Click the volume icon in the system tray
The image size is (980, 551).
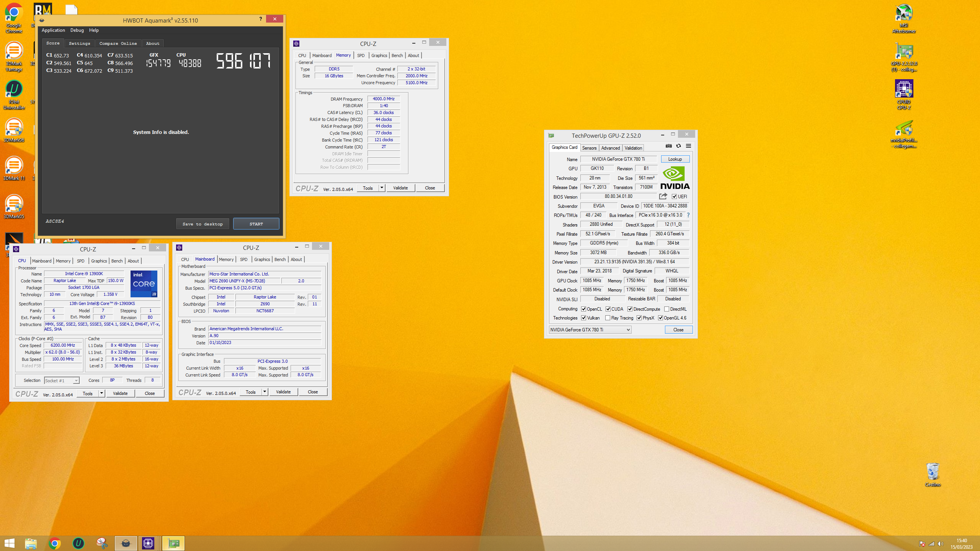pos(941,544)
